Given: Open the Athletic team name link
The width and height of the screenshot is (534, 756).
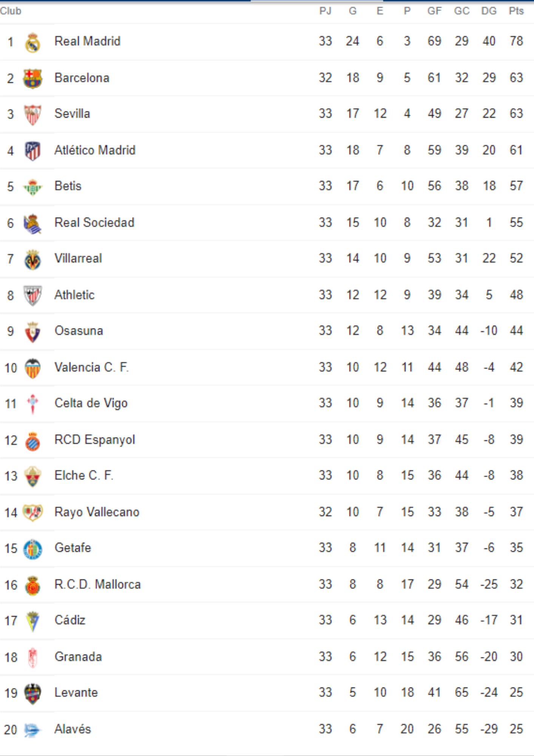Looking at the screenshot, I should pyautogui.click(x=74, y=295).
